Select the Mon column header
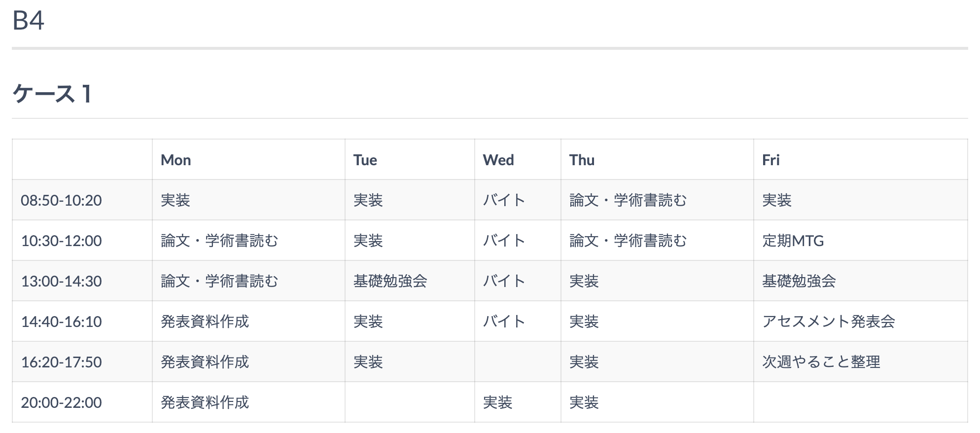Screen dimensions: 980x433 [248, 160]
